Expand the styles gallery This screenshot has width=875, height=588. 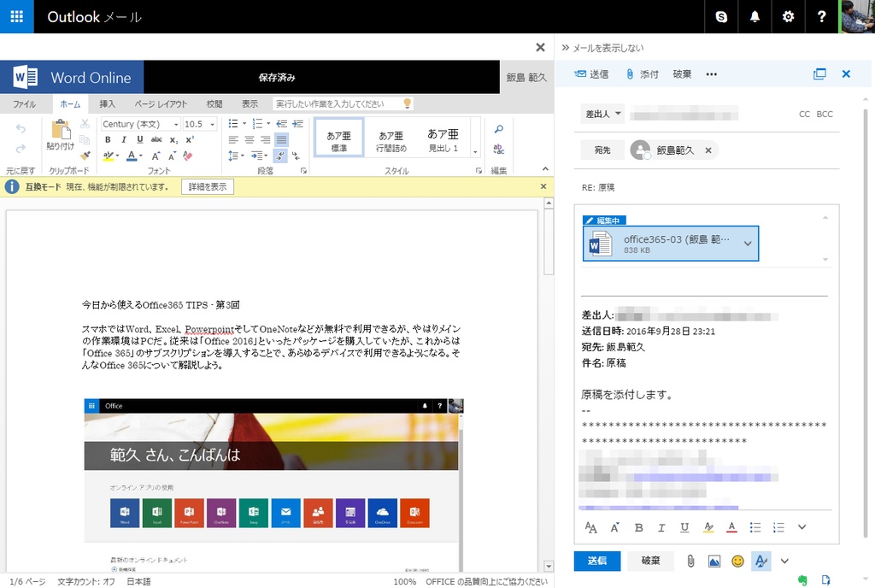(x=475, y=152)
